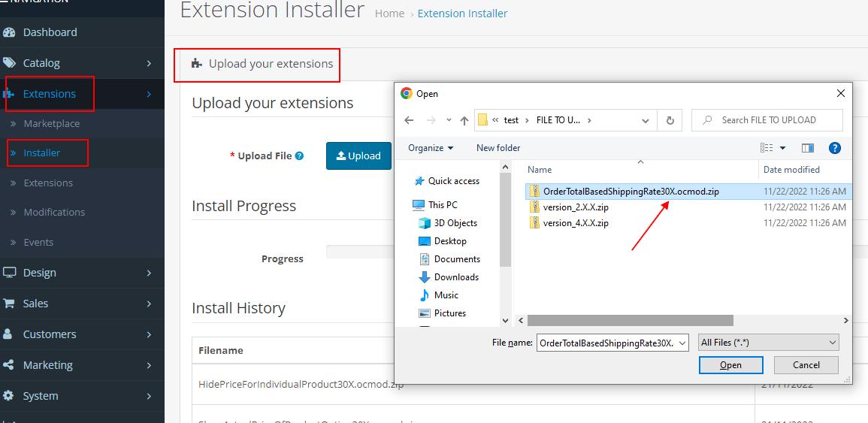Click the blue Upload button
Viewport: 868px width, 423px height.
tap(358, 156)
